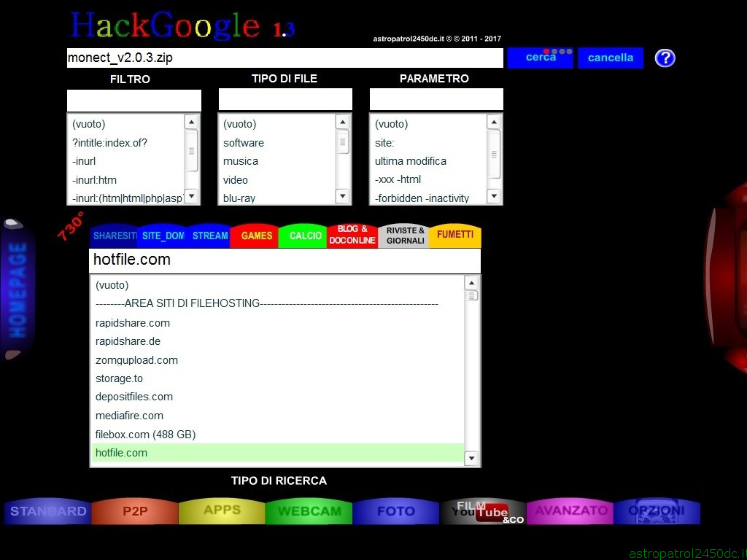Select ultima modifica parameter
Viewport: 747px width, 560px height.
[429, 161]
